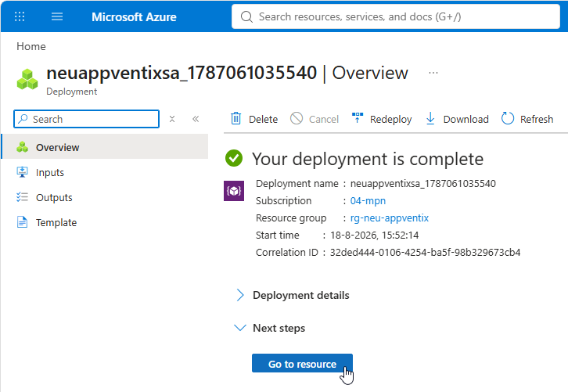Click the Cancel circle-slash icon

pos(297,118)
